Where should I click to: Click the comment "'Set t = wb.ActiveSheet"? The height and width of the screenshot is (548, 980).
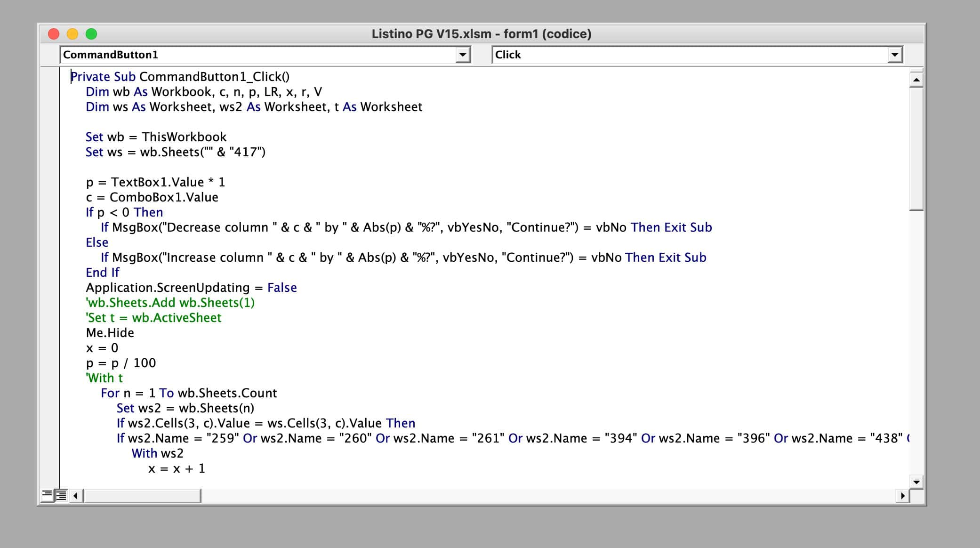tap(153, 318)
